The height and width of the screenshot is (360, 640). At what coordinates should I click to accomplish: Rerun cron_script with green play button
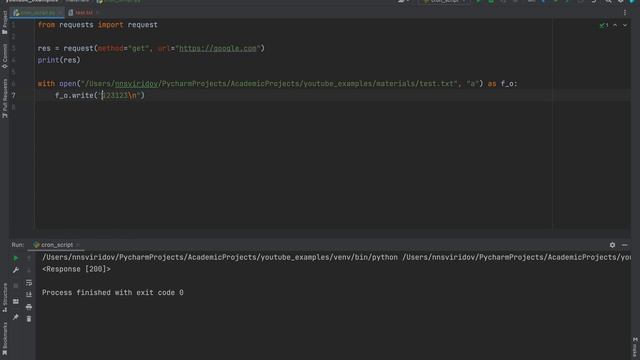click(x=16, y=258)
